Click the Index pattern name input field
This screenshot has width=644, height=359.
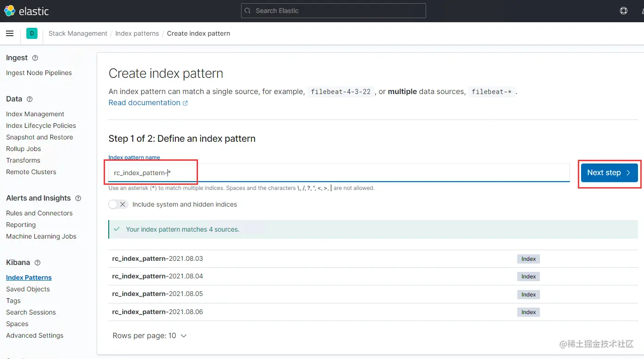coord(339,173)
